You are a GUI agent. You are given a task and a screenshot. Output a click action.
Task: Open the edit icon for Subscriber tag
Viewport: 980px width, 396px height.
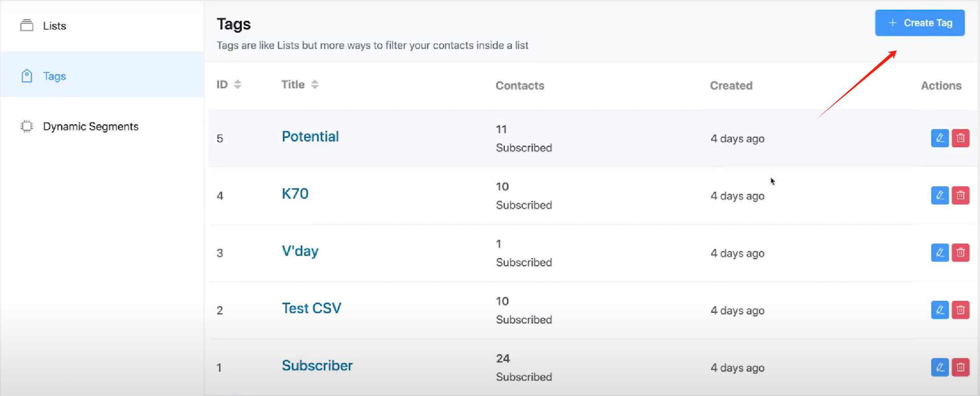[940, 367]
